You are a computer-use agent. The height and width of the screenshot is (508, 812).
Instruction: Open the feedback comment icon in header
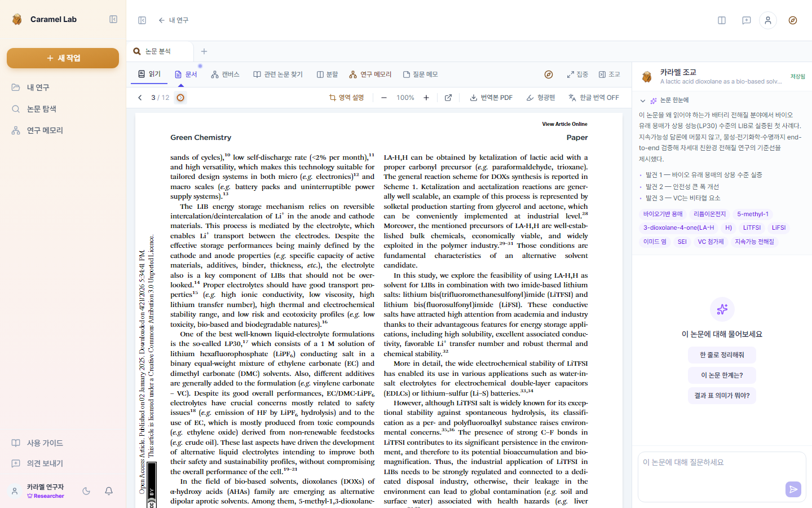coord(747,20)
